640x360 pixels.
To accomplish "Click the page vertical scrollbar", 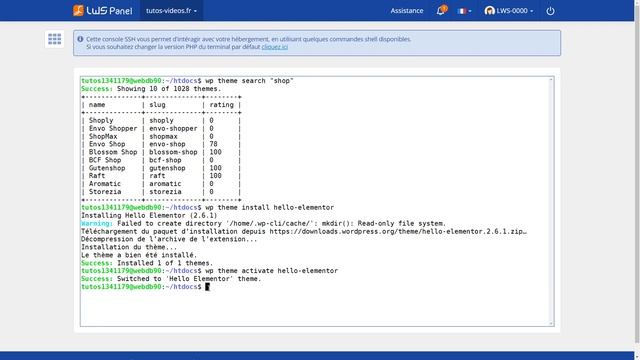I will (x=637, y=176).
